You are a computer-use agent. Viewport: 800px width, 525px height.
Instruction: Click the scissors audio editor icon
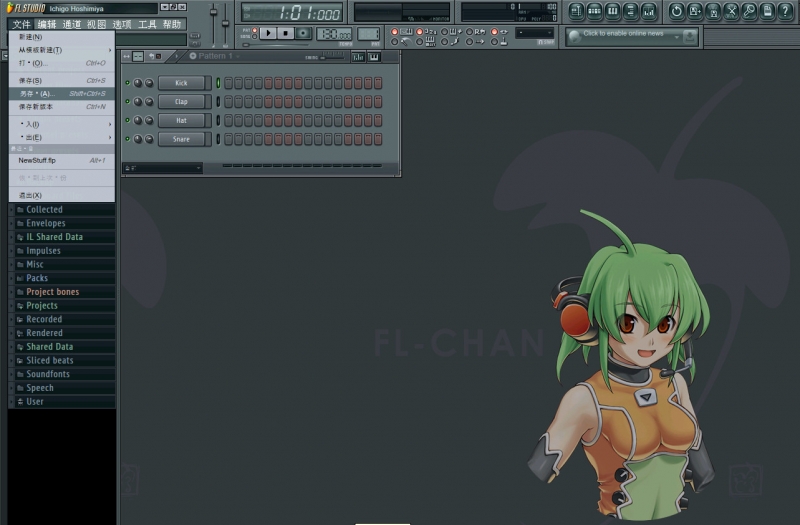click(x=731, y=11)
